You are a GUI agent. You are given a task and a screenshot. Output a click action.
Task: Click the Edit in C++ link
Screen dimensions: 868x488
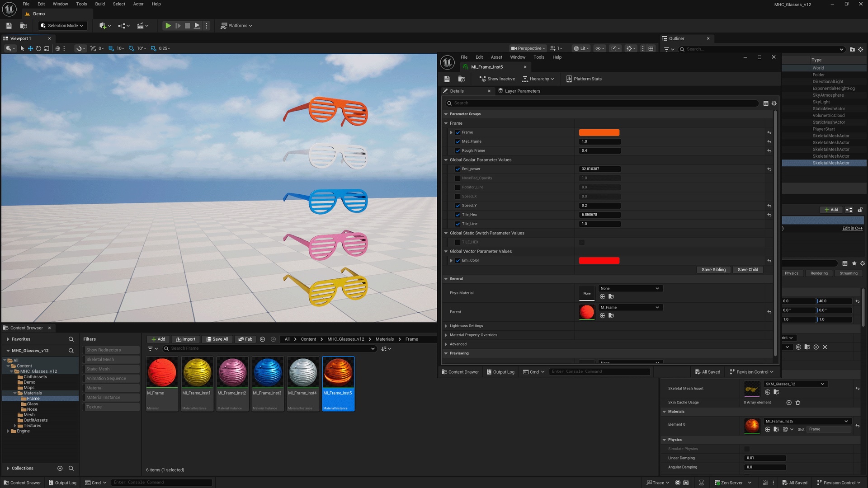pos(852,228)
